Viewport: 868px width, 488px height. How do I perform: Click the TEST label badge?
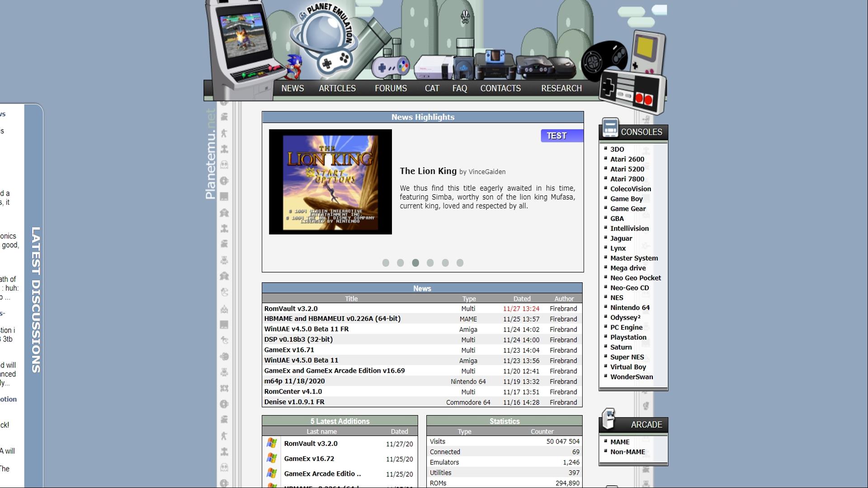coord(562,136)
